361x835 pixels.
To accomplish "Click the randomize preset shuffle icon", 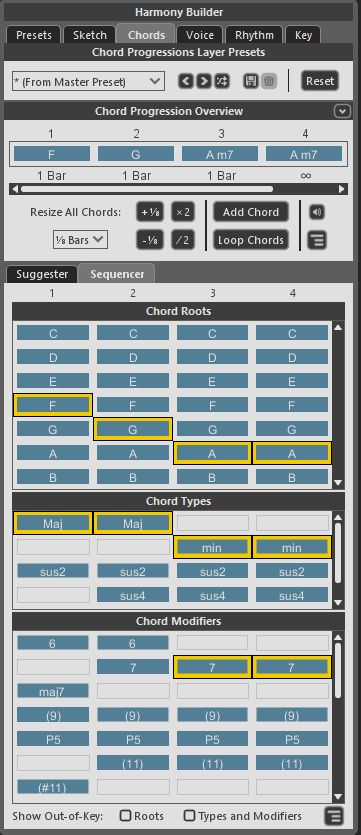I will tap(221, 81).
